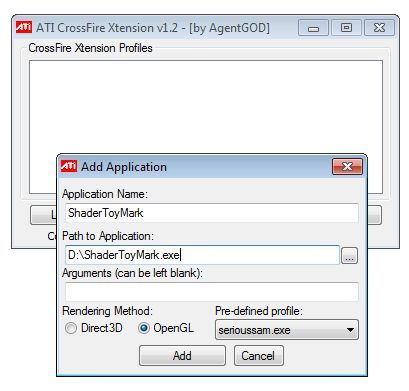Click the main window title bar text

pos(153,28)
